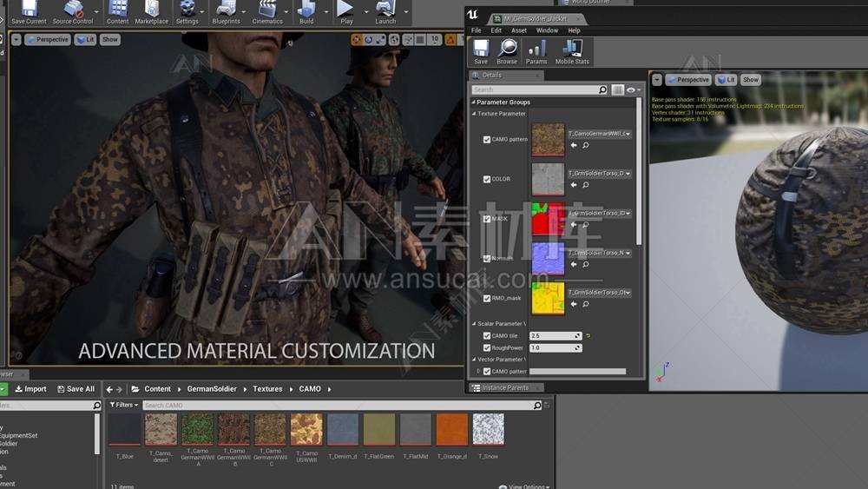Open Mobile Stats in the material editor
The height and width of the screenshot is (489, 868).
[572, 52]
